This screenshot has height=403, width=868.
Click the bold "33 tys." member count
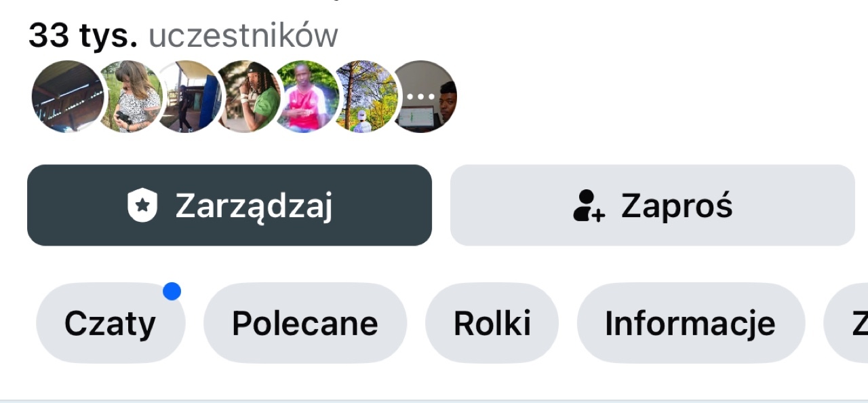tap(83, 35)
